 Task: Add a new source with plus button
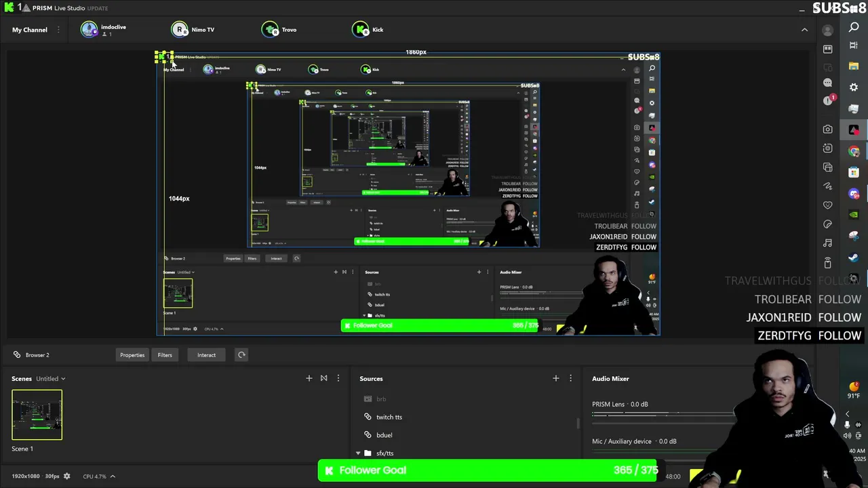click(555, 378)
